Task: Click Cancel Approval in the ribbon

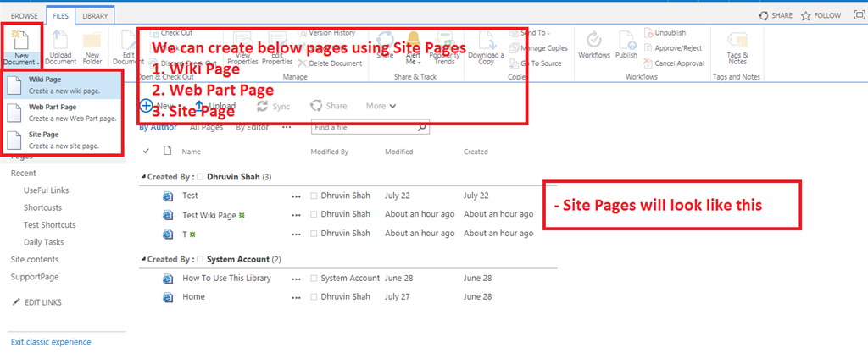Action: point(674,63)
